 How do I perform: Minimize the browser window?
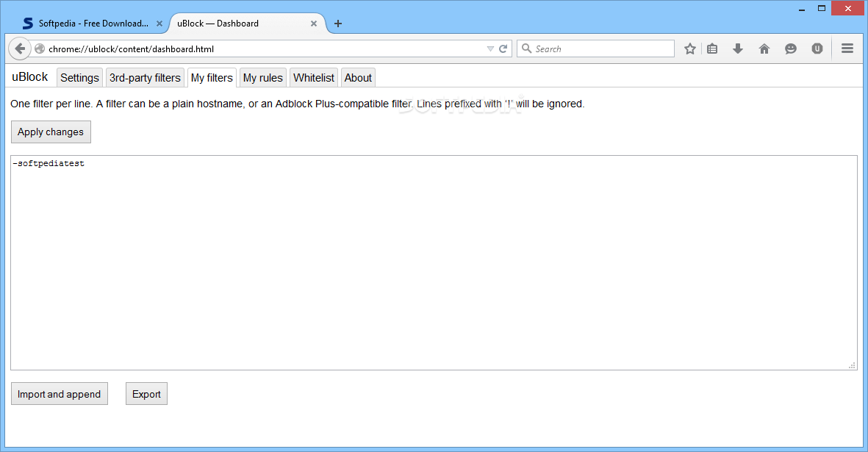(x=802, y=9)
